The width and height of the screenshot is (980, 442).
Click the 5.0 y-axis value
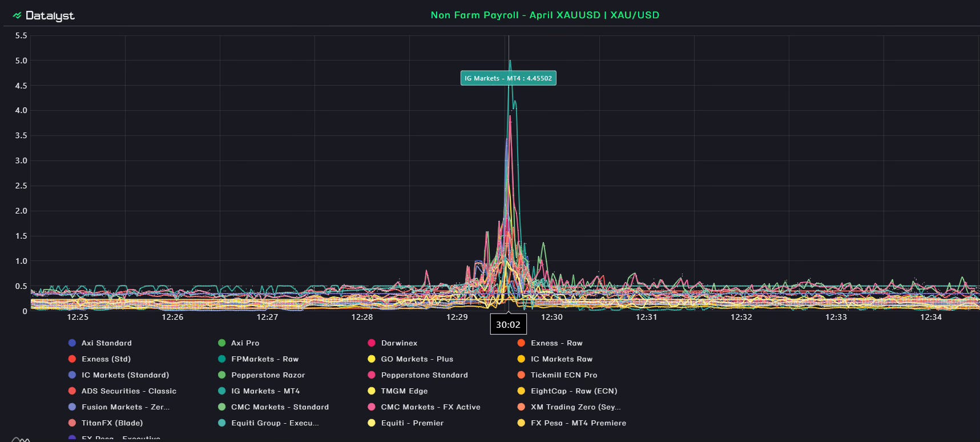point(21,61)
